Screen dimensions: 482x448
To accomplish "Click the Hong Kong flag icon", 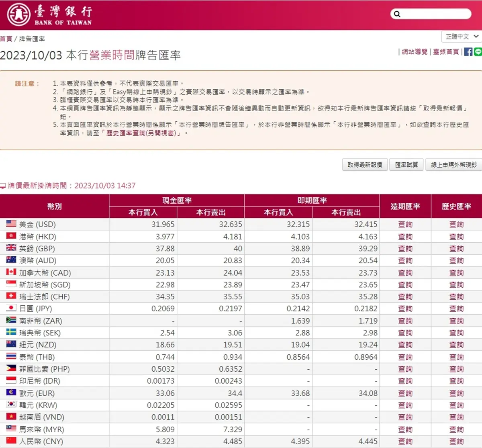I will tap(11, 236).
